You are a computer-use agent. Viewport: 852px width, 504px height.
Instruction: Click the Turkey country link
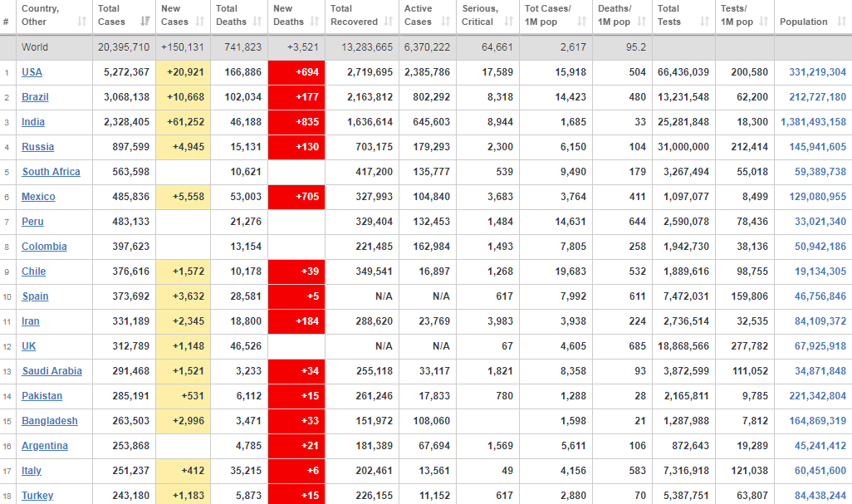(37, 496)
